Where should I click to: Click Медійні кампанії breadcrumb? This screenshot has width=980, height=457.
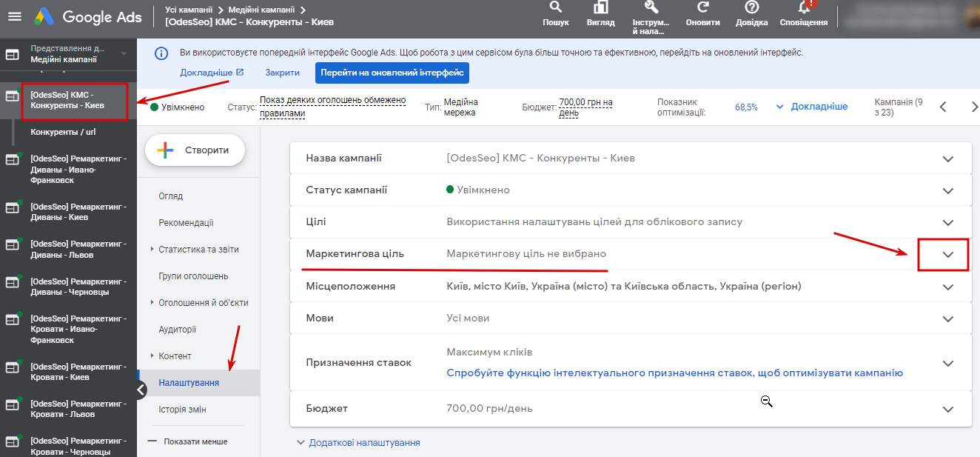pos(260,10)
